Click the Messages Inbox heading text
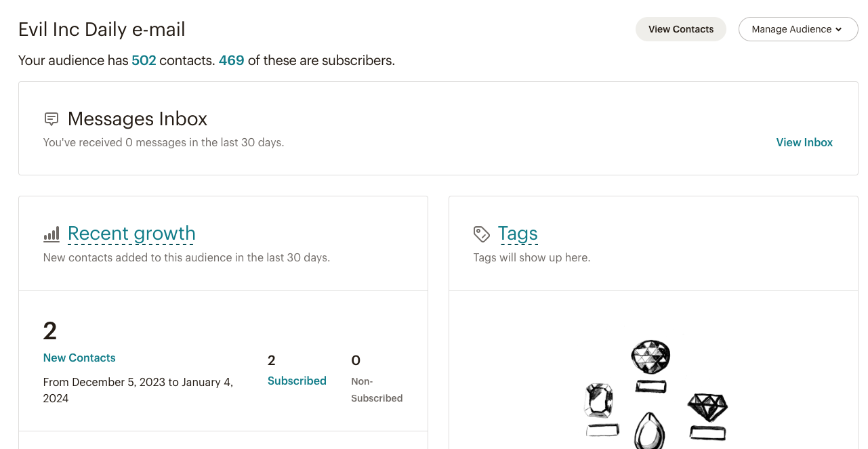 [138, 119]
